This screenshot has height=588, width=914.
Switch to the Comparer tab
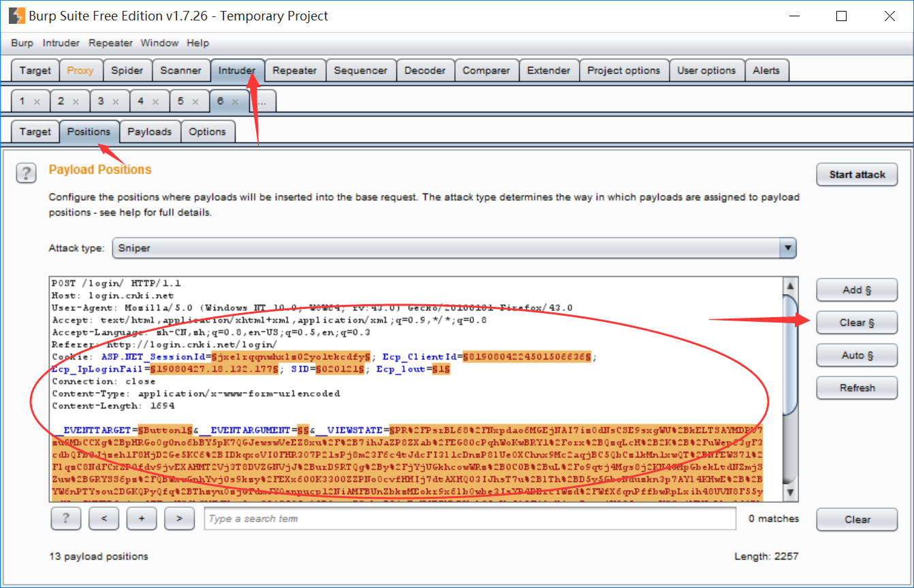(x=486, y=70)
